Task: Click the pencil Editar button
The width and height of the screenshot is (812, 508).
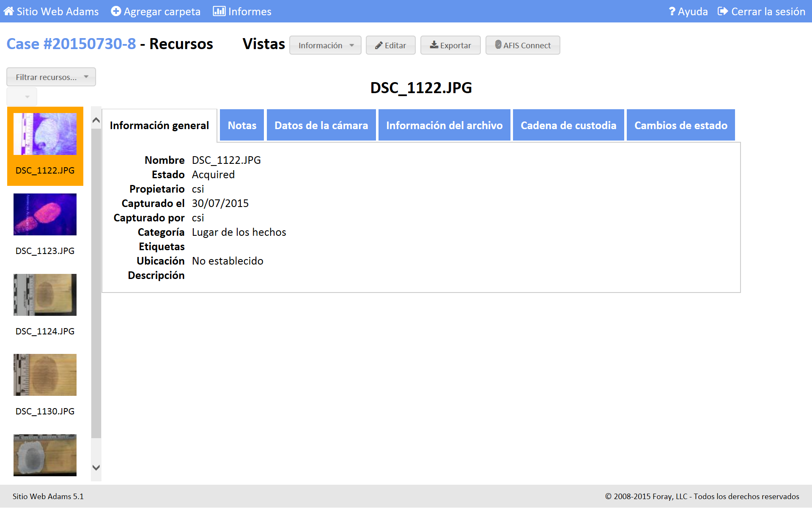Action: coord(390,45)
